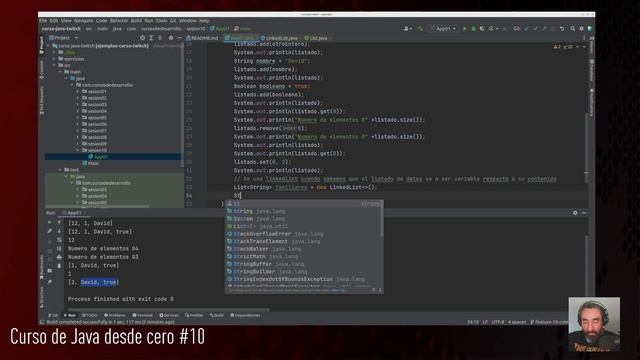Collapse the src folder in tree

54,65
